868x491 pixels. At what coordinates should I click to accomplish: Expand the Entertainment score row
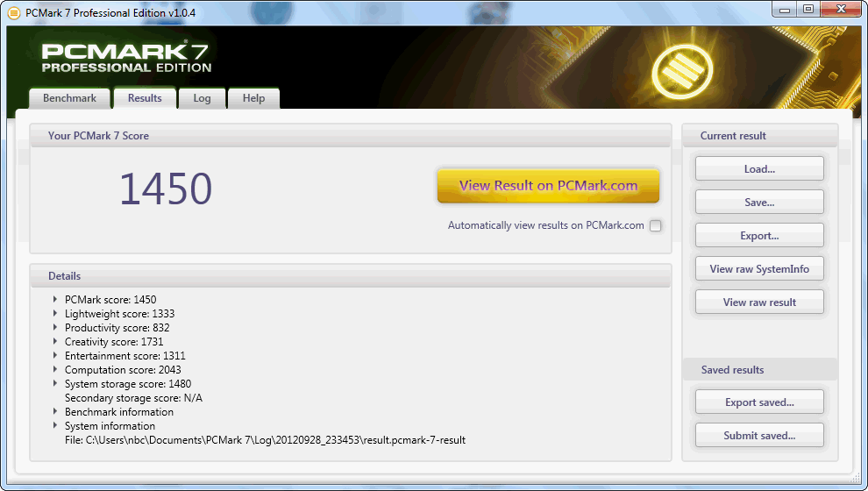click(x=55, y=355)
